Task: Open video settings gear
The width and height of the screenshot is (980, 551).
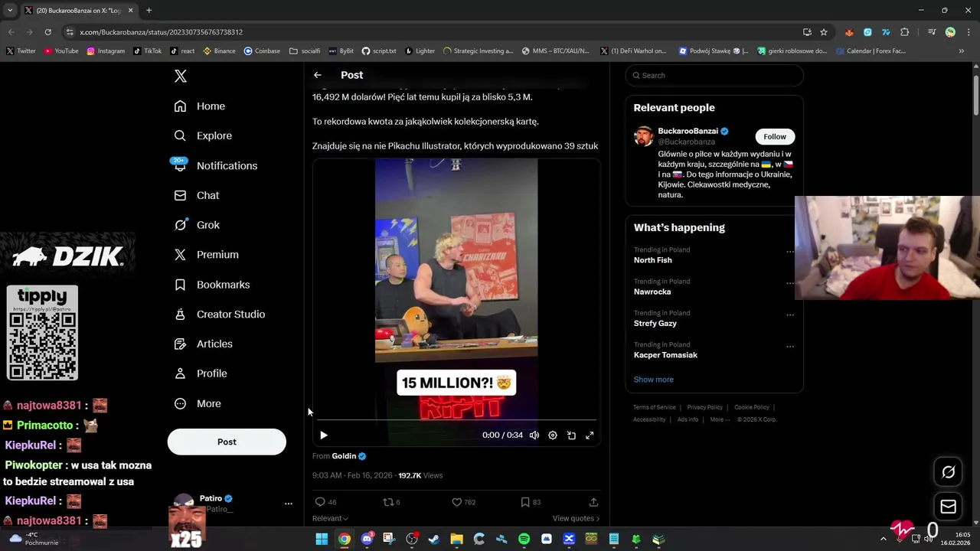Action: pyautogui.click(x=553, y=435)
